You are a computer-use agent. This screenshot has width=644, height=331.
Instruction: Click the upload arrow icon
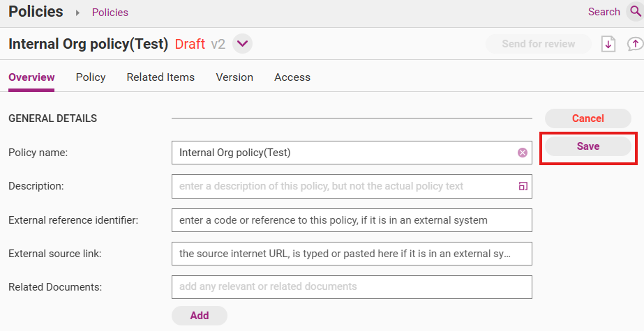click(x=635, y=44)
